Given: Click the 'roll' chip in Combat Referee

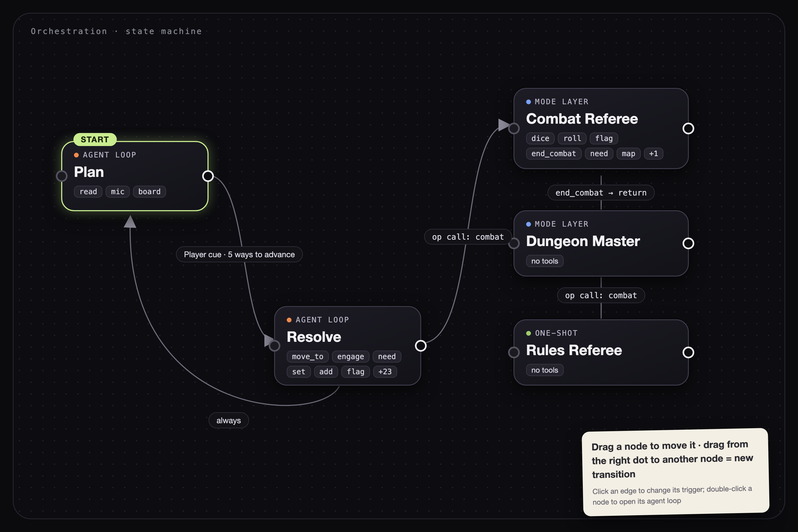Looking at the screenshot, I should pos(572,138).
